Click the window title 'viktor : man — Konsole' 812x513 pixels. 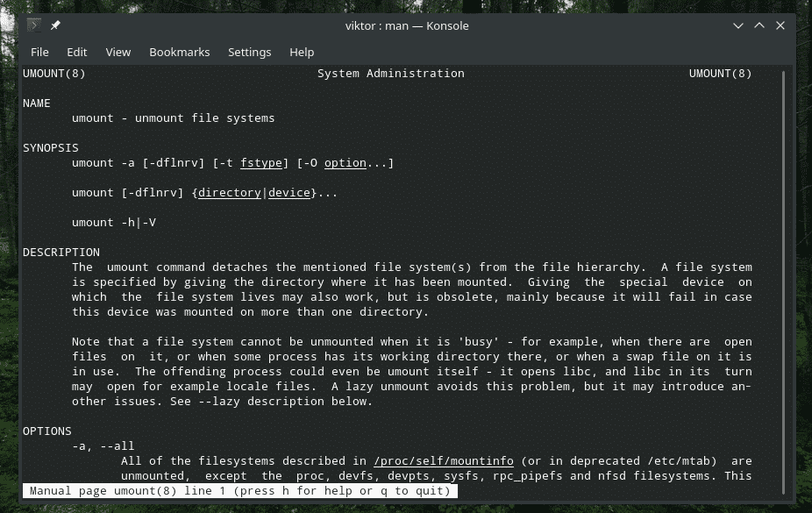[x=407, y=25]
